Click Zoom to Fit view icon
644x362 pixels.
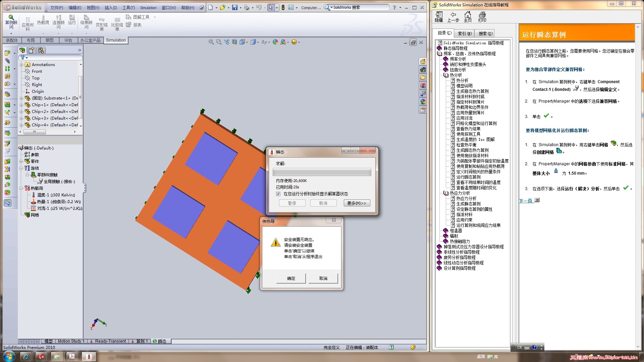211,42
